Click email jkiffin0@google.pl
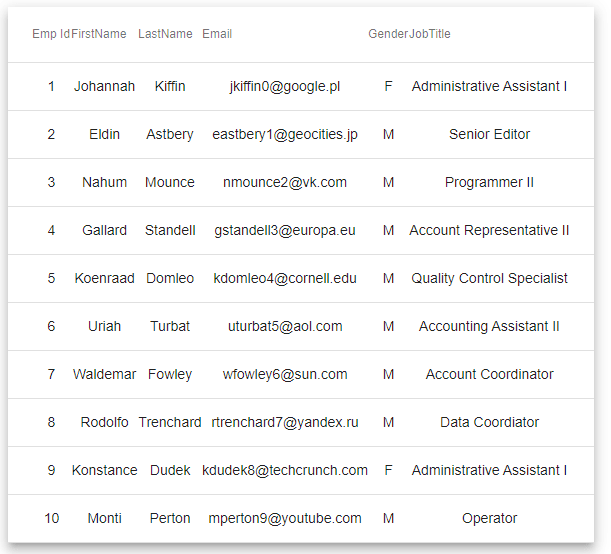The image size is (611, 554). pos(285,86)
